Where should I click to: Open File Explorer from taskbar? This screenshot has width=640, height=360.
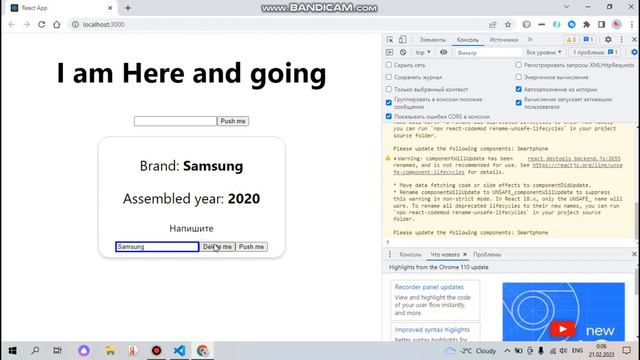pyautogui.click(x=110, y=351)
